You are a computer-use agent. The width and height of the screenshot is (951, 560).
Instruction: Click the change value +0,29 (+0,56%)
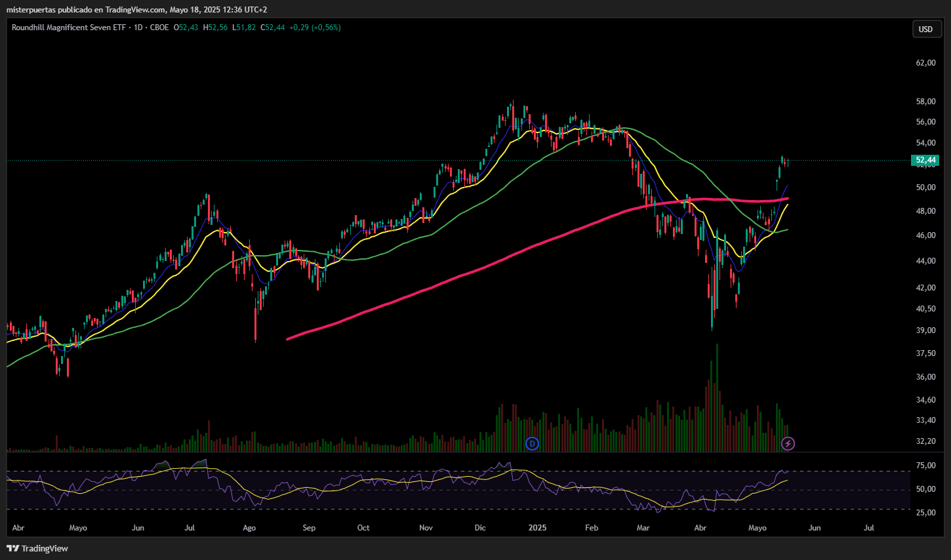(315, 28)
